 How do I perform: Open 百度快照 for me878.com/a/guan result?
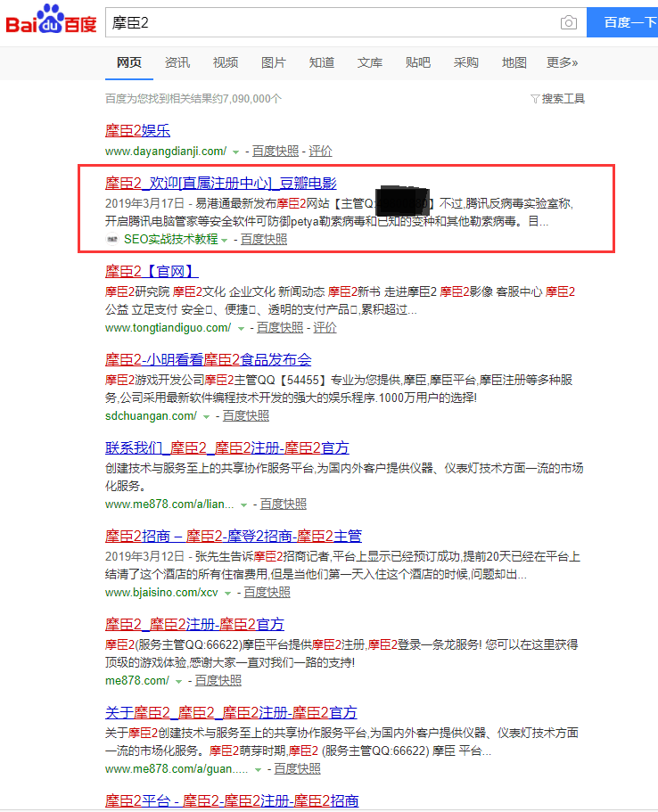pos(297,769)
